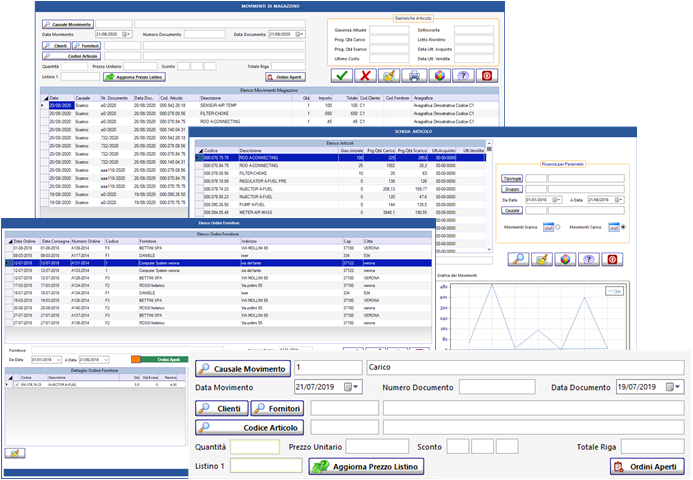Select the Movimenti Scarico radio button
The height and width of the screenshot is (480, 693).
[558, 227]
